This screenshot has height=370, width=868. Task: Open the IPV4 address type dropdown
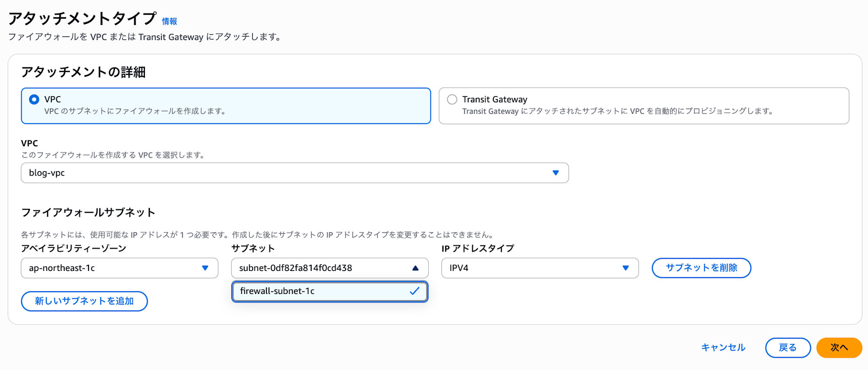[x=529, y=268]
